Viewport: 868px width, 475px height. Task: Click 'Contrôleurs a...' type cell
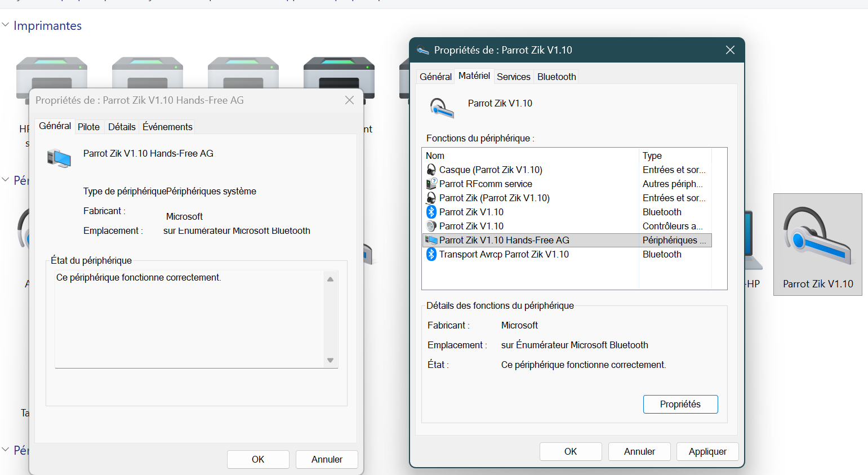(x=673, y=226)
